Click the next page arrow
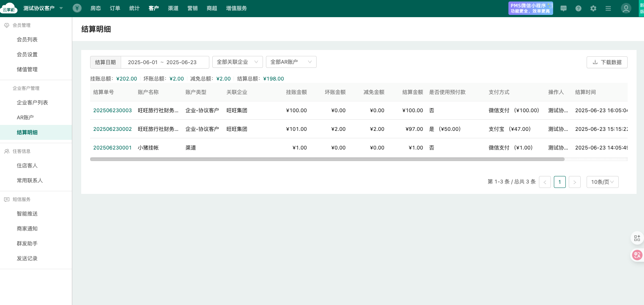The width and height of the screenshot is (644, 305). [575, 182]
